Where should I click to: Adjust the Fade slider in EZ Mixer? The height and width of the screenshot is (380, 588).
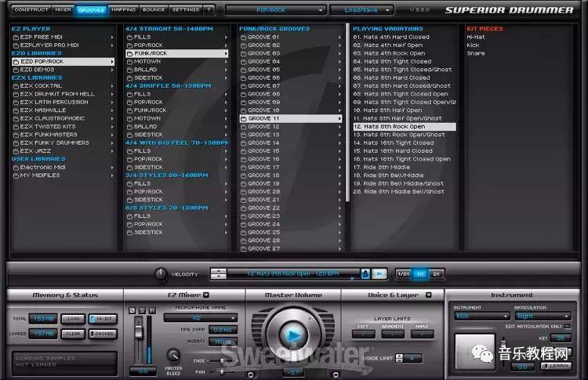tap(222, 361)
